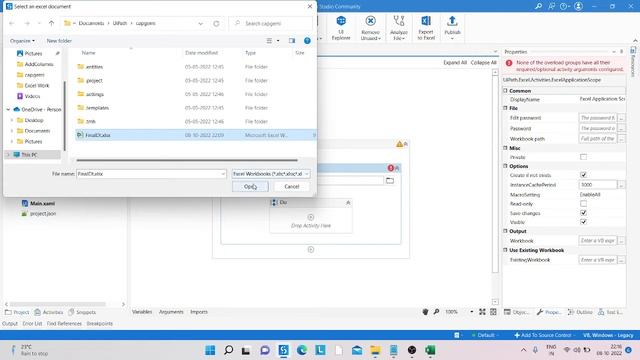Open UiPath Studio from taskbar
This screenshot has width=640, height=360.
(283, 350)
